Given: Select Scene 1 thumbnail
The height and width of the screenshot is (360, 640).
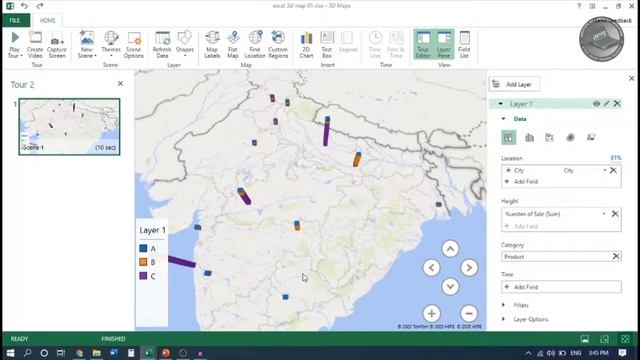Looking at the screenshot, I should (69, 127).
